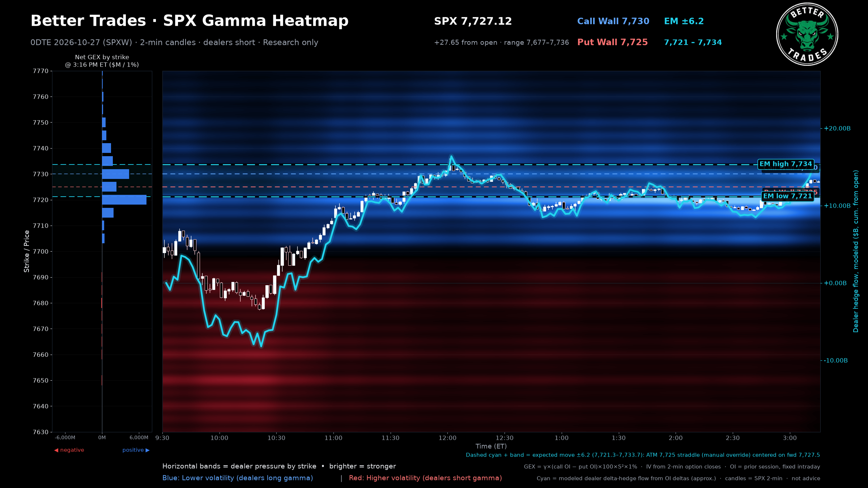Click the '-6,000M' GEX axis tick
Viewport: 868px width, 488px height.
pos(65,438)
